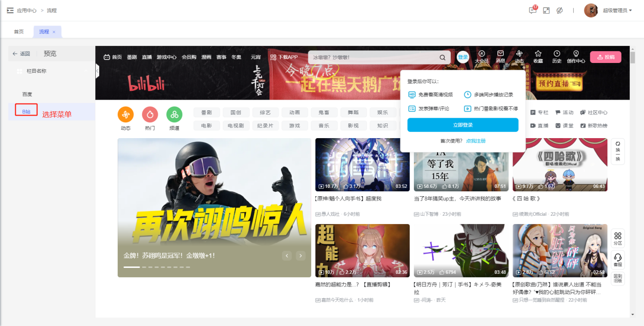This screenshot has width=644, height=326.
Task: Click bilibili 首页 nav item with TV icon
Action: pyautogui.click(x=112, y=57)
